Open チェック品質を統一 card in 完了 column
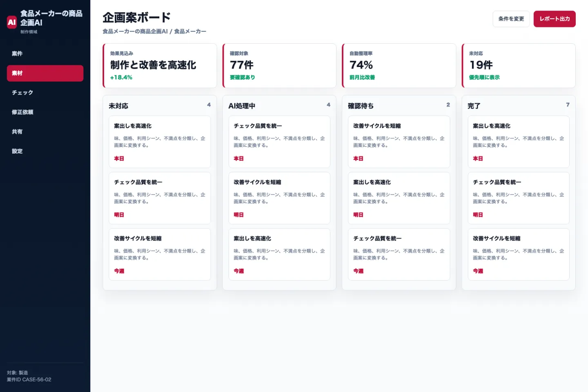588x392 pixels. [x=519, y=198]
